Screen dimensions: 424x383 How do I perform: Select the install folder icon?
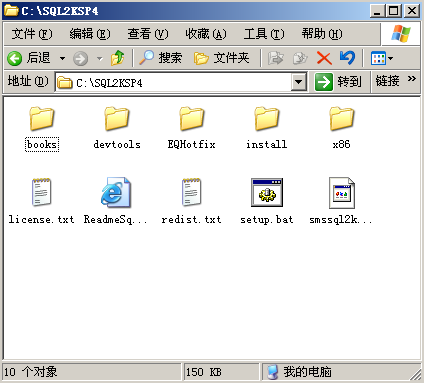[267, 118]
